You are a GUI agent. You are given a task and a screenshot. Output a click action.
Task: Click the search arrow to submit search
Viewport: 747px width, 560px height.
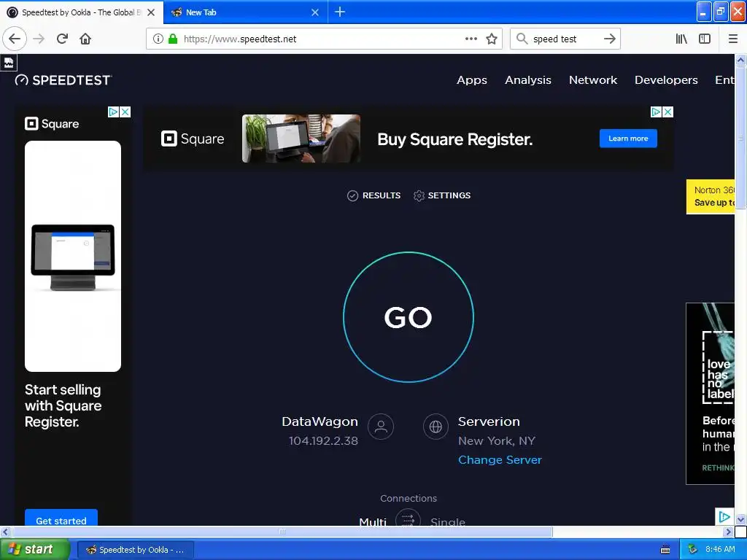tap(609, 39)
